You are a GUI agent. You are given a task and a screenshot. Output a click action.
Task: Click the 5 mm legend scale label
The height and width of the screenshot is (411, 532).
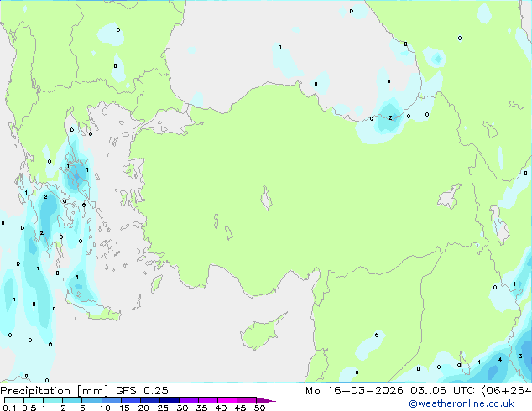point(82,408)
